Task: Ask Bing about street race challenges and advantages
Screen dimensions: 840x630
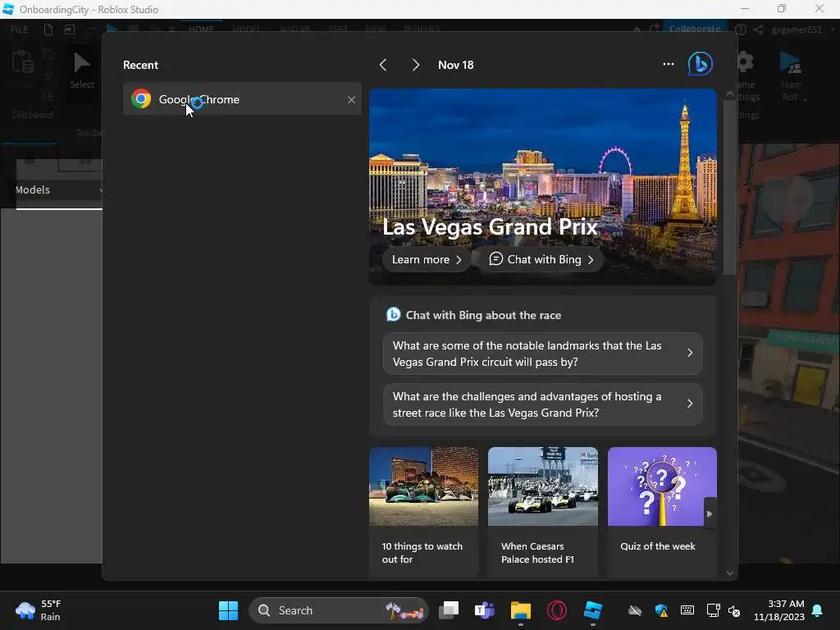Action: coord(543,404)
